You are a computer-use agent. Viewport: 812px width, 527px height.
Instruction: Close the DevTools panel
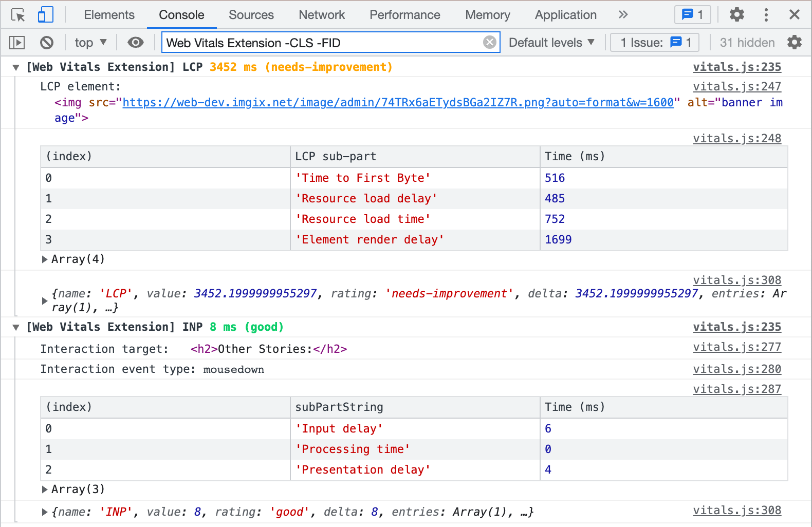(795, 15)
